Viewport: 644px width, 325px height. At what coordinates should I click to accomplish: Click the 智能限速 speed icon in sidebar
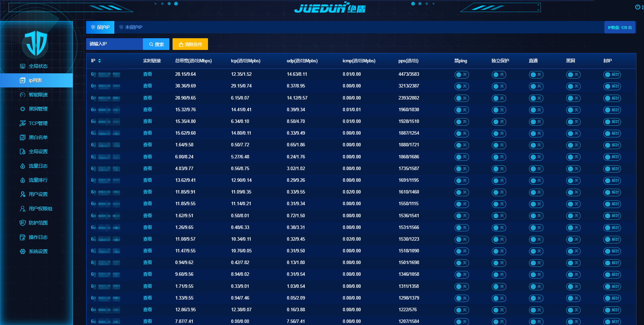[23, 95]
